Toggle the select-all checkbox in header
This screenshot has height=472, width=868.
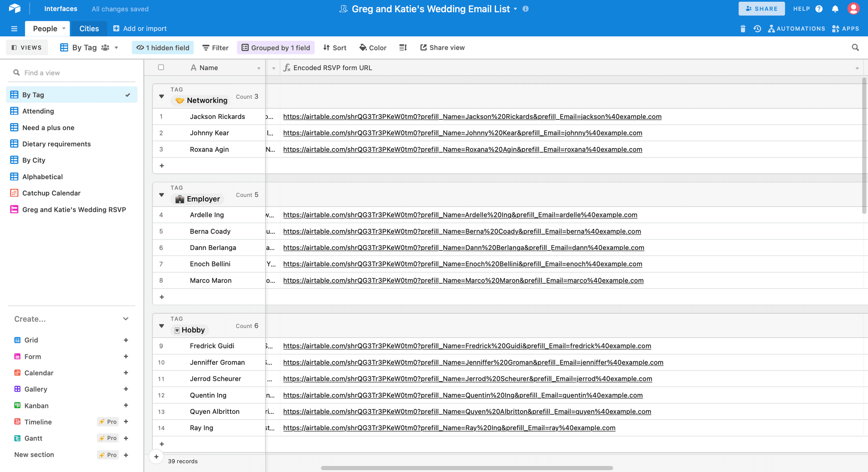161,67
